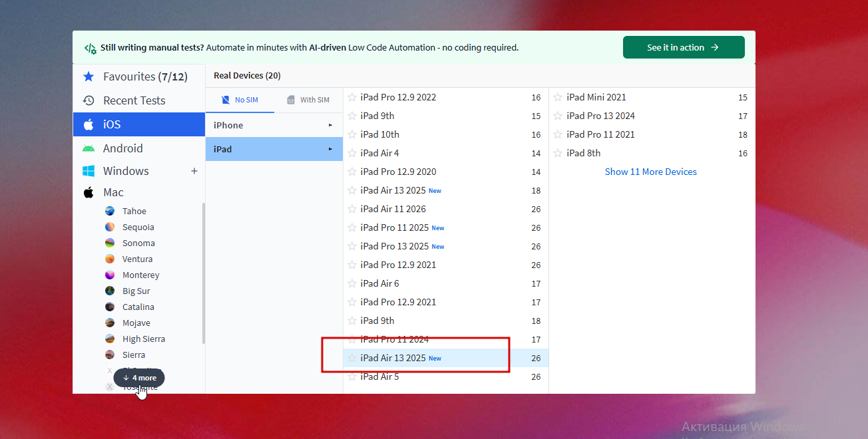Click the Mac Apple logo icon
The image size is (868, 439).
click(89, 192)
